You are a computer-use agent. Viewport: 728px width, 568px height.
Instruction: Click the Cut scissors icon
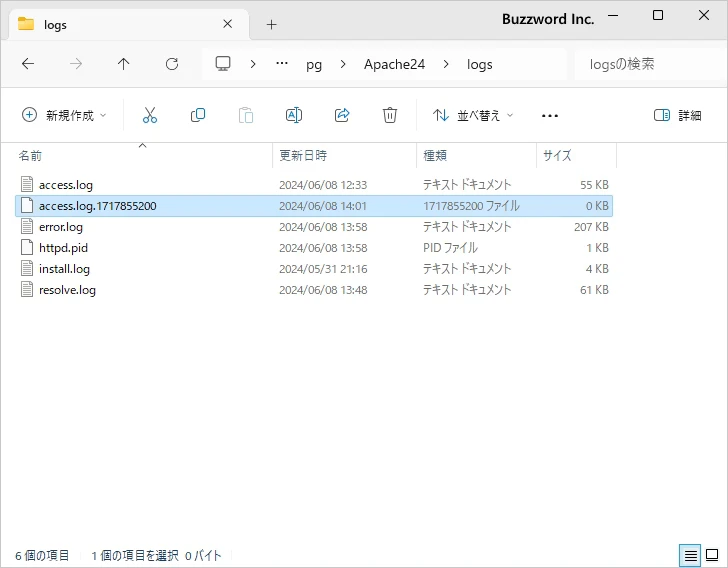click(x=150, y=115)
